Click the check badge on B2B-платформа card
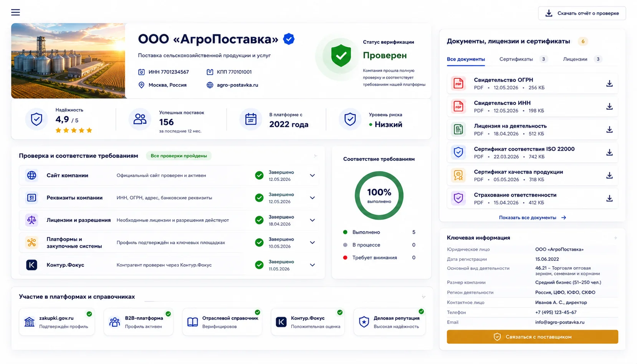 (x=168, y=314)
